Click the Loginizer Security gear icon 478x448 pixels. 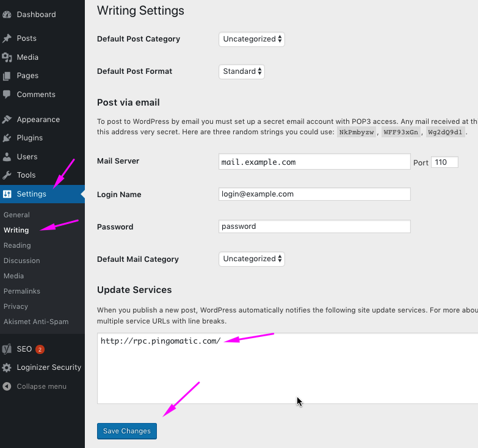(7, 367)
